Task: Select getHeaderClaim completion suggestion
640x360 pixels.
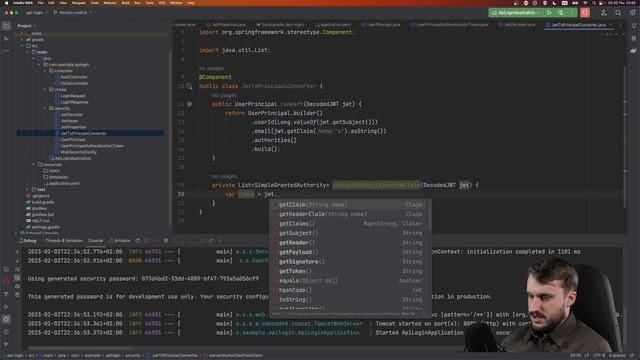Action: (349, 214)
